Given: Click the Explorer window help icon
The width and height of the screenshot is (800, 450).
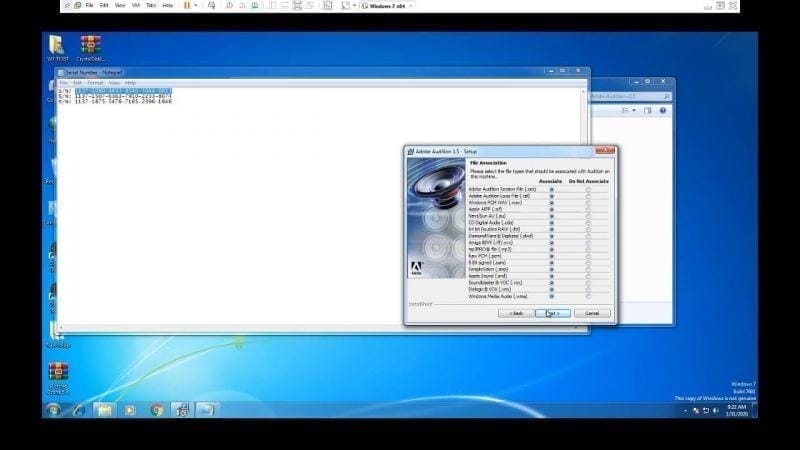Looking at the screenshot, I should tap(663, 110).
